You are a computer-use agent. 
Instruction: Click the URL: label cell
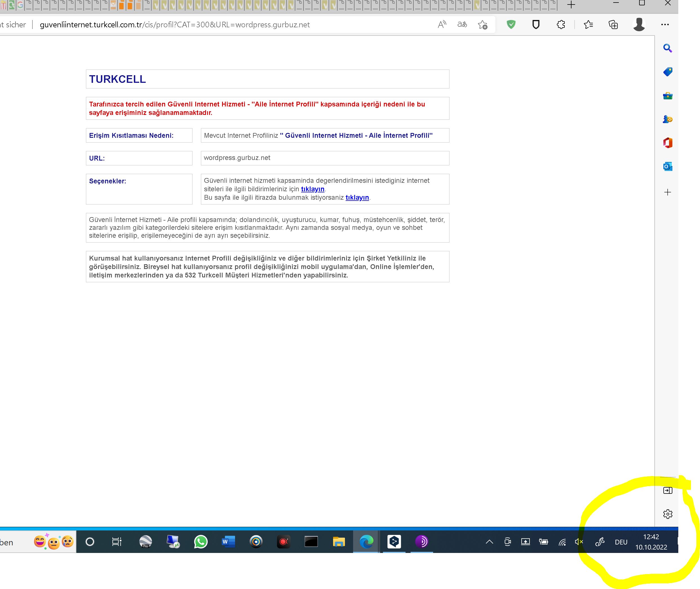(x=139, y=158)
